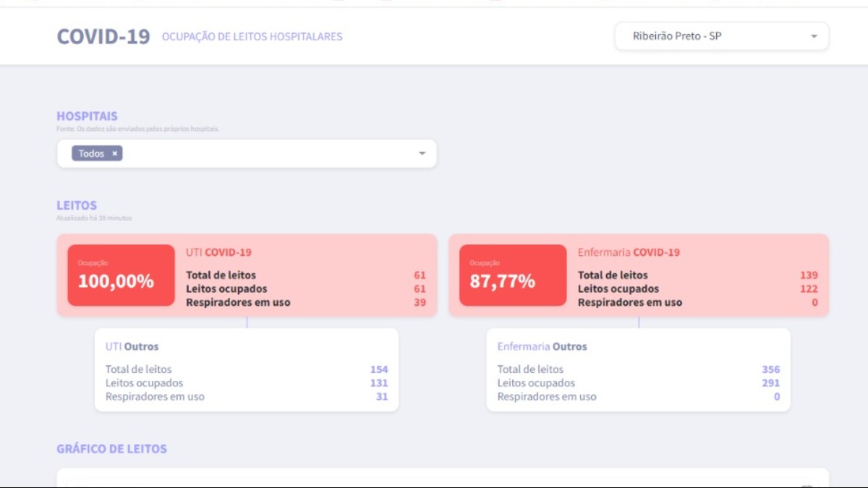
Task: Click the 100,00% occupancy red box
Action: (x=121, y=275)
